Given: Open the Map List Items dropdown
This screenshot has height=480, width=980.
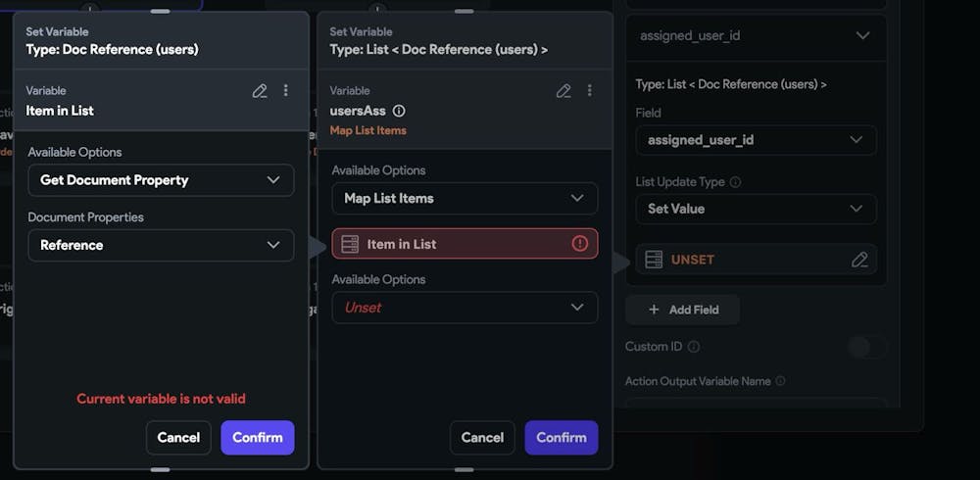Looking at the screenshot, I should (465, 198).
